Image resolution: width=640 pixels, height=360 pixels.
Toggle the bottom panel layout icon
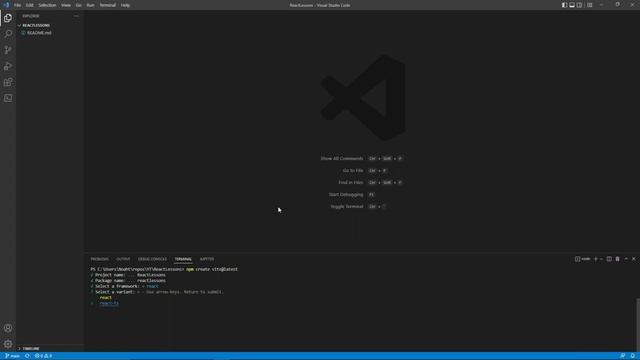[x=572, y=5]
